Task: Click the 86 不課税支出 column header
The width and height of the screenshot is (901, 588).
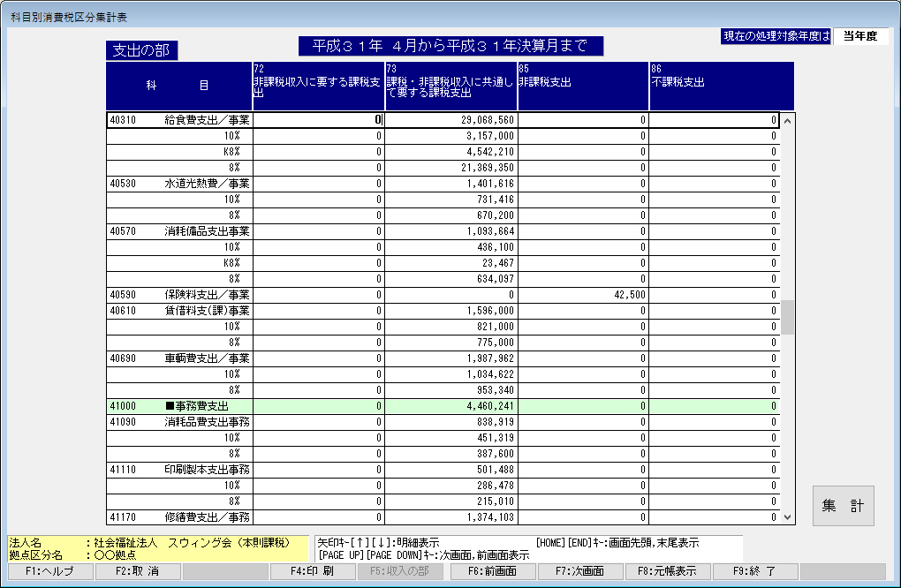Action: tap(715, 87)
